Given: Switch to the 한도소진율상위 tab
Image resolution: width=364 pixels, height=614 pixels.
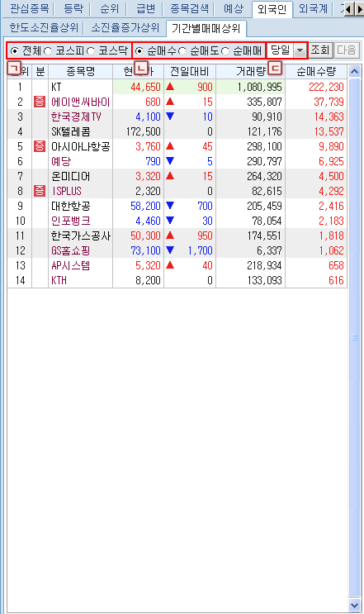Looking at the screenshot, I should tap(44, 28).
